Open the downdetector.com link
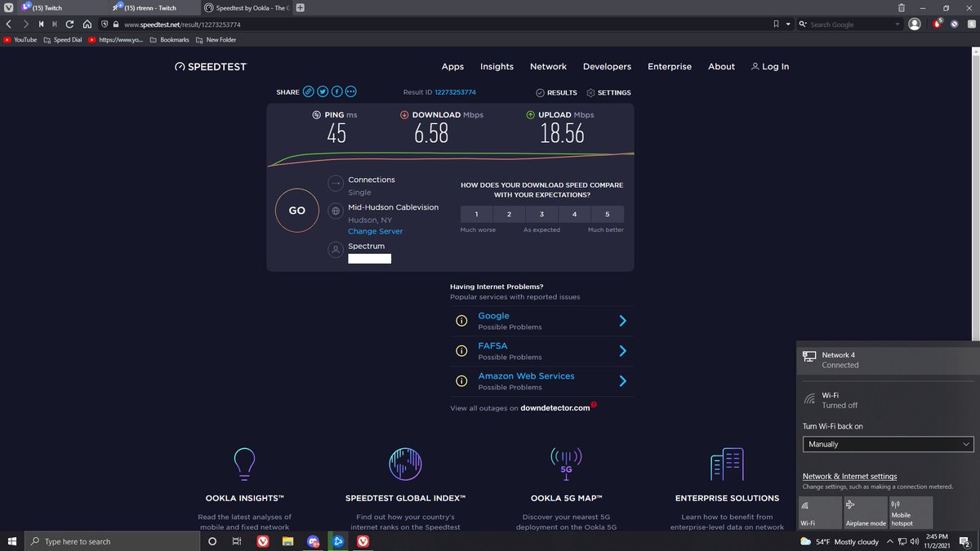The image size is (980, 551). click(x=555, y=408)
